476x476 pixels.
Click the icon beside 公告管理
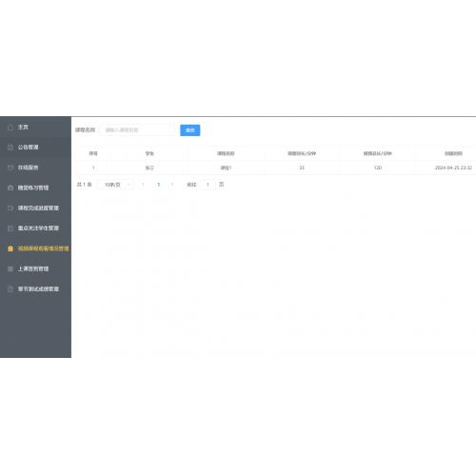coord(10,148)
